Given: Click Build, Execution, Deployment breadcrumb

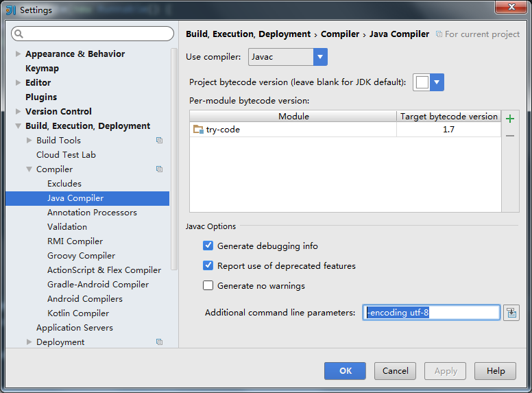Looking at the screenshot, I should coord(248,34).
